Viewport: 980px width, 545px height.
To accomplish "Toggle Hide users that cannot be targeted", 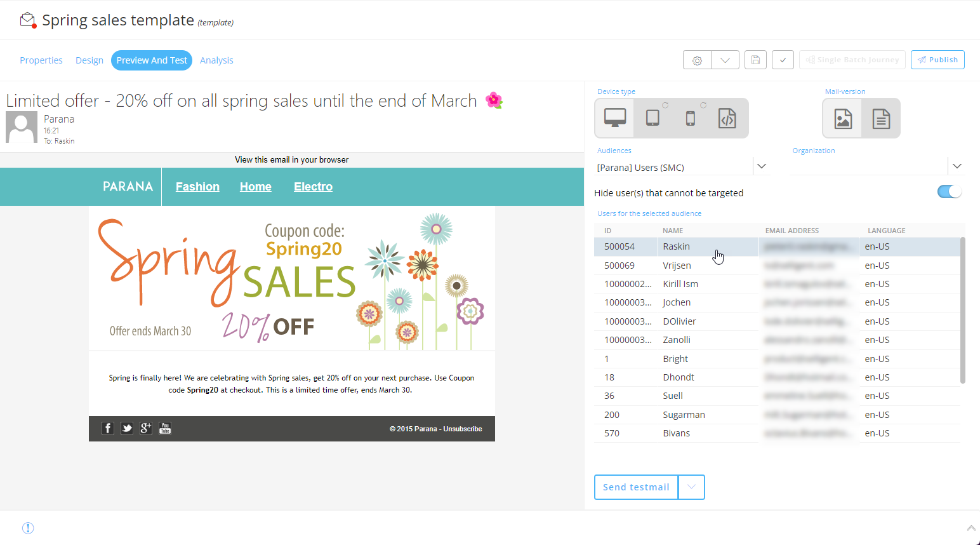I will pos(949,192).
